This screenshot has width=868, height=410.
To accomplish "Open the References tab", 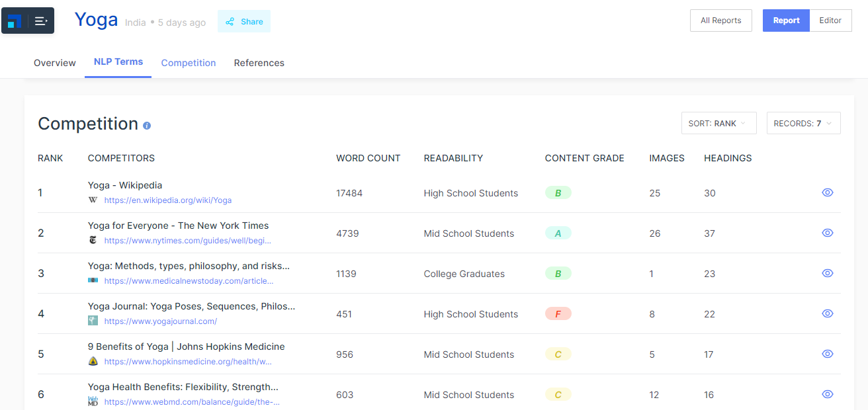I will pyautogui.click(x=259, y=63).
